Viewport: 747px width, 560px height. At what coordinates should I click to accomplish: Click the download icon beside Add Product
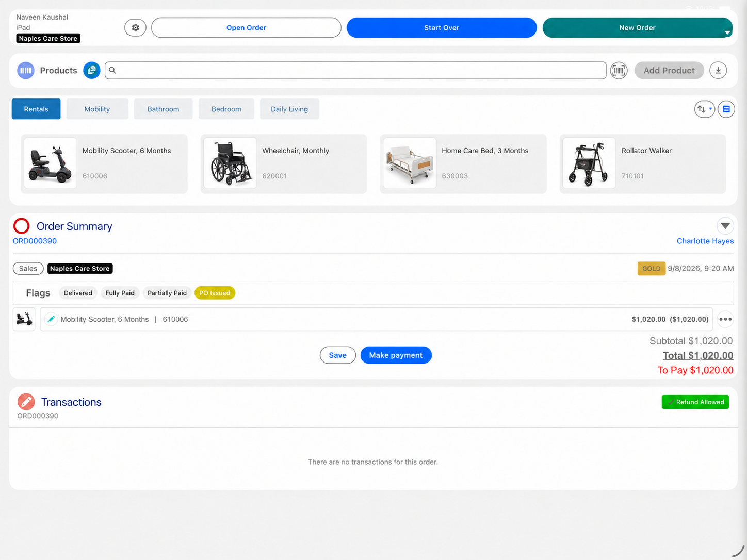(718, 70)
